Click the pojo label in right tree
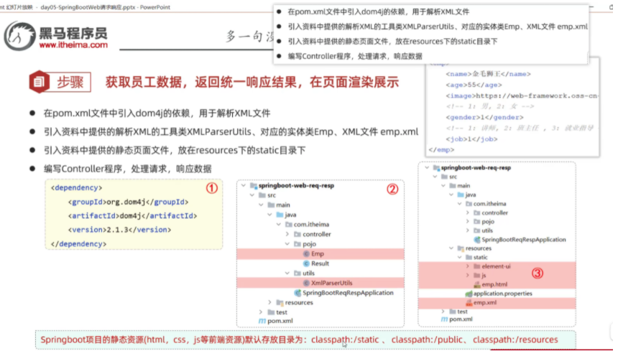This screenshot has height=364, width=618. click(488, 222)
